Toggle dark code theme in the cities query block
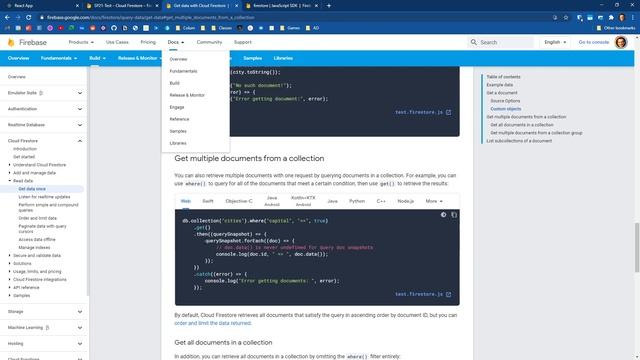Screen dimensions: 640x360 (444, 215)
